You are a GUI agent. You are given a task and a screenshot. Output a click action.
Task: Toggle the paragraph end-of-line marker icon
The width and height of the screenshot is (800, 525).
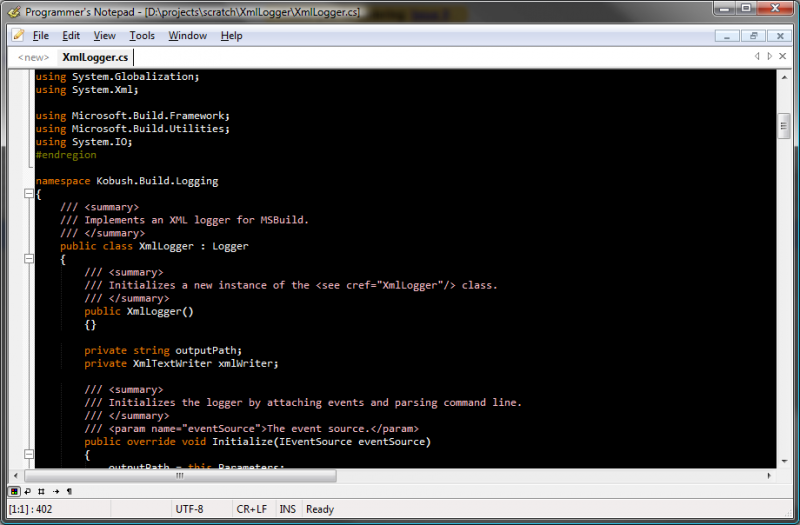click(69, 491)
